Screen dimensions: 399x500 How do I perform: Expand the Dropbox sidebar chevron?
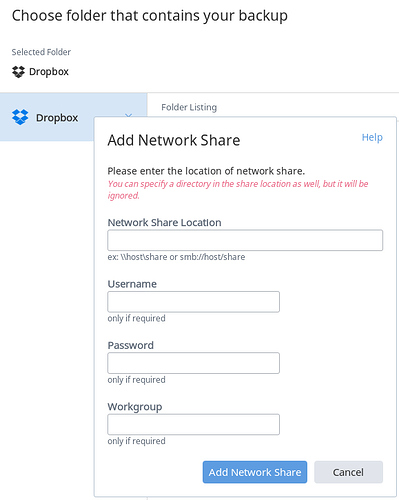128,115
